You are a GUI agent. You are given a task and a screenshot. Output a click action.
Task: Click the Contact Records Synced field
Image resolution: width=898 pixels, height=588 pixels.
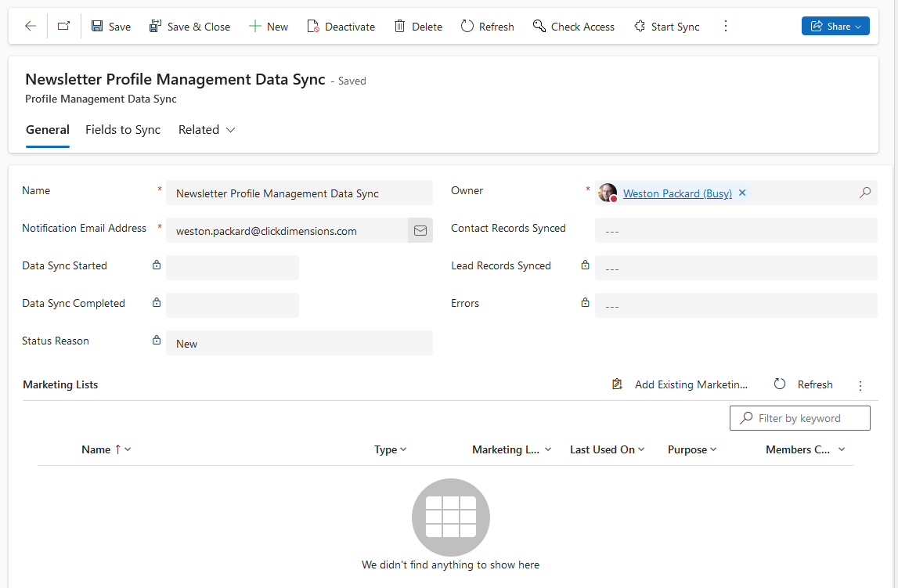pos(736,231)
